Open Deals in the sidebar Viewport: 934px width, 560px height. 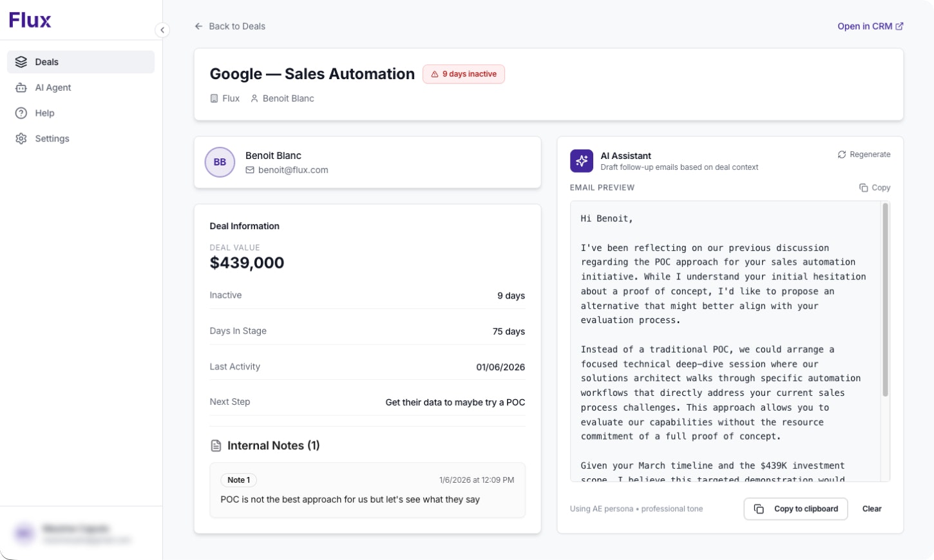(81, 62)
